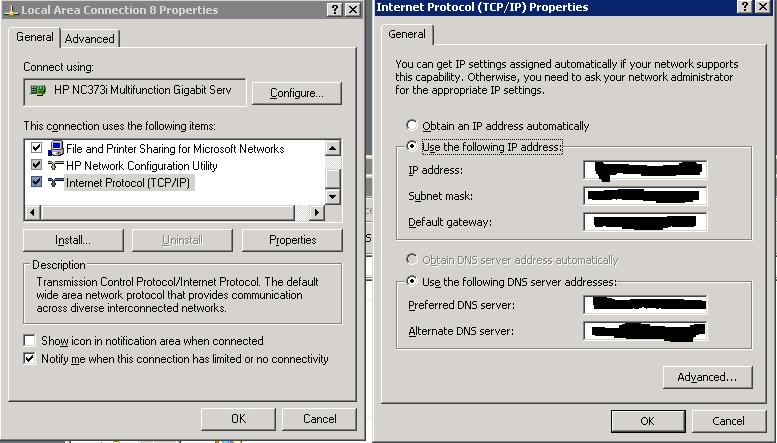Enable Show icon in notification area

coord(30,340)
